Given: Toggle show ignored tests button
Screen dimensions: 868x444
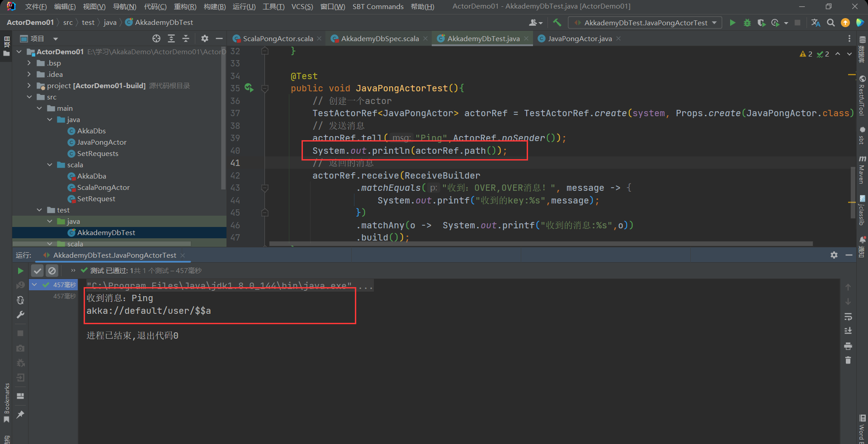Looking at the screenshot, I should tap(52, 271).
